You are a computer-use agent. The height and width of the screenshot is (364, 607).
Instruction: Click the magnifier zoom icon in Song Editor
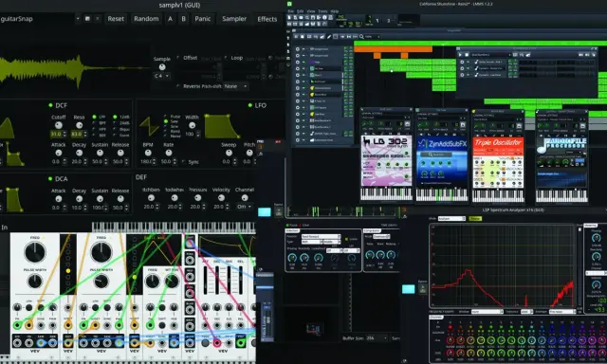(361, 37)
